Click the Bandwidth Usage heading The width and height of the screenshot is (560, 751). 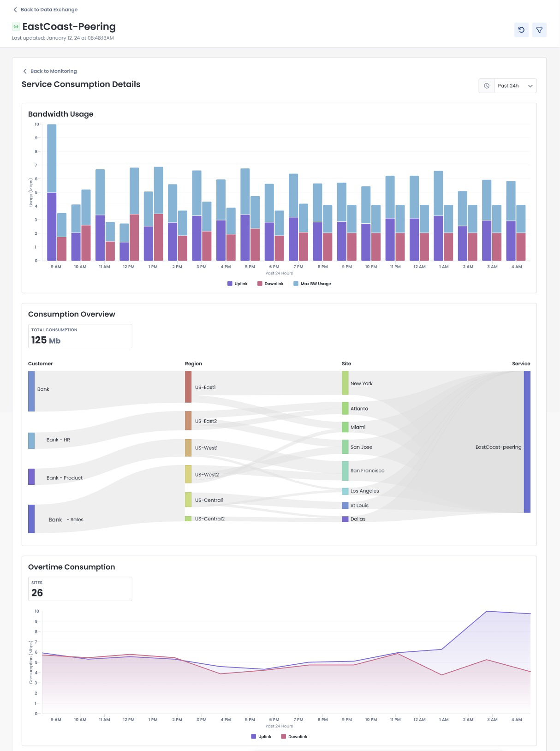point(61,114)
